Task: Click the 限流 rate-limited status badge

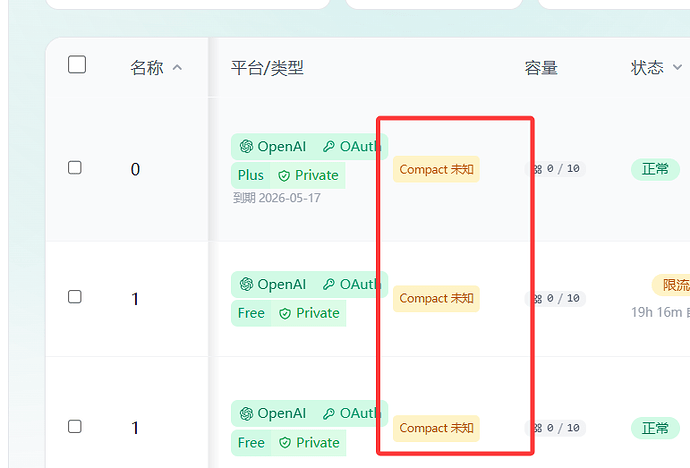Action: [x=672, y=285]
